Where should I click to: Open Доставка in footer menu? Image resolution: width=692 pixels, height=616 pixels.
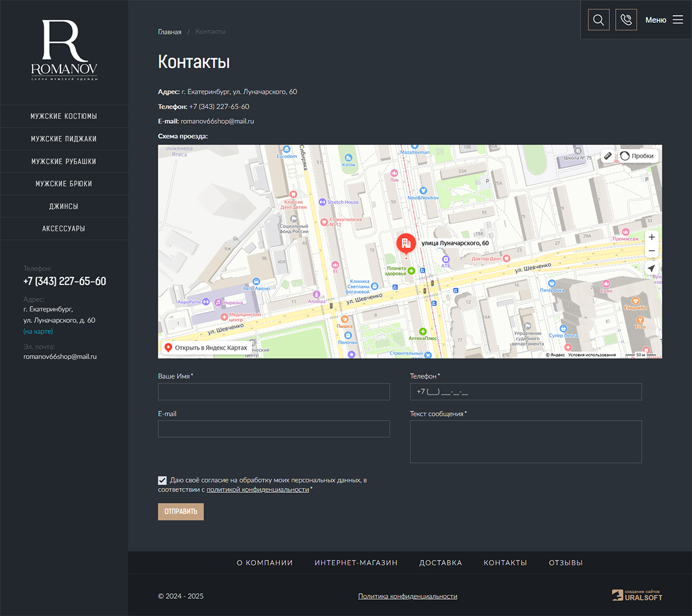440,563
